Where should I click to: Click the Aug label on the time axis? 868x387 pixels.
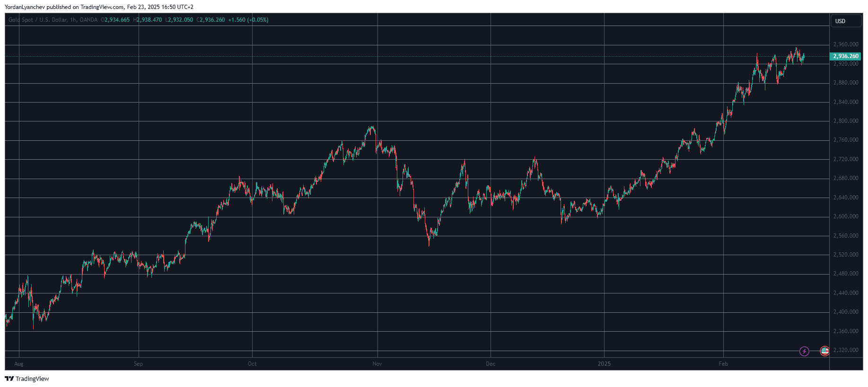coord(19,364)
